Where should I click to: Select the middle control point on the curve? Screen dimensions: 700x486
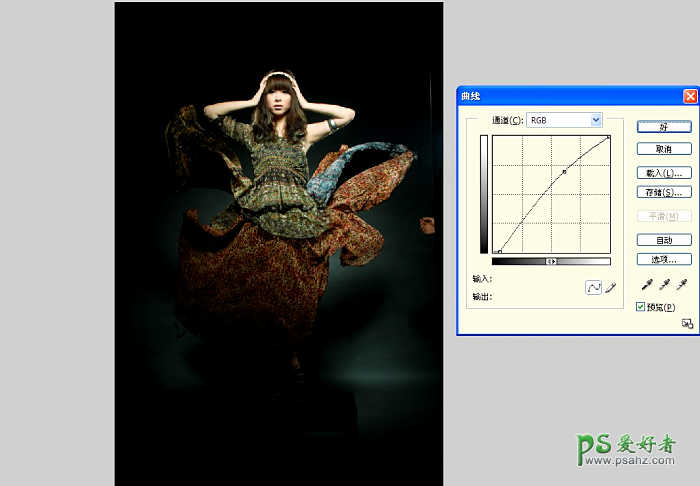tap(564, 172)
